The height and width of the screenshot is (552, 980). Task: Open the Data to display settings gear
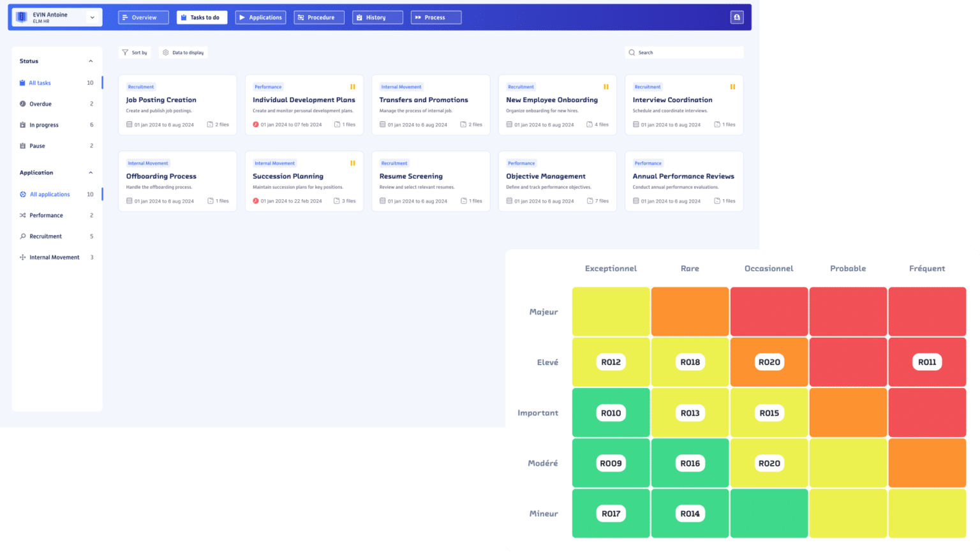click(166, 52)
